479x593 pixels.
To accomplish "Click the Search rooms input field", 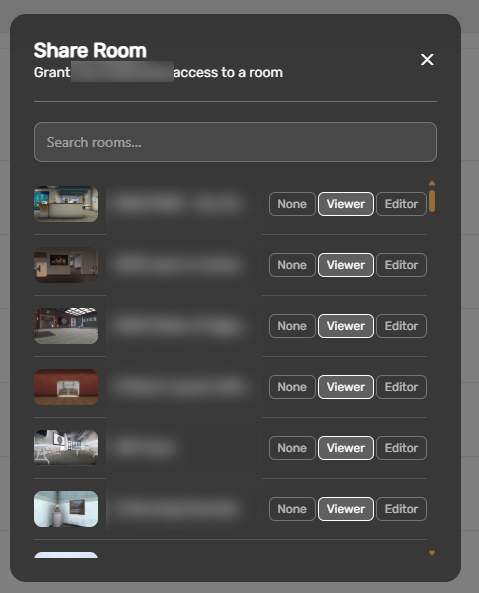I will pos(235,142).
